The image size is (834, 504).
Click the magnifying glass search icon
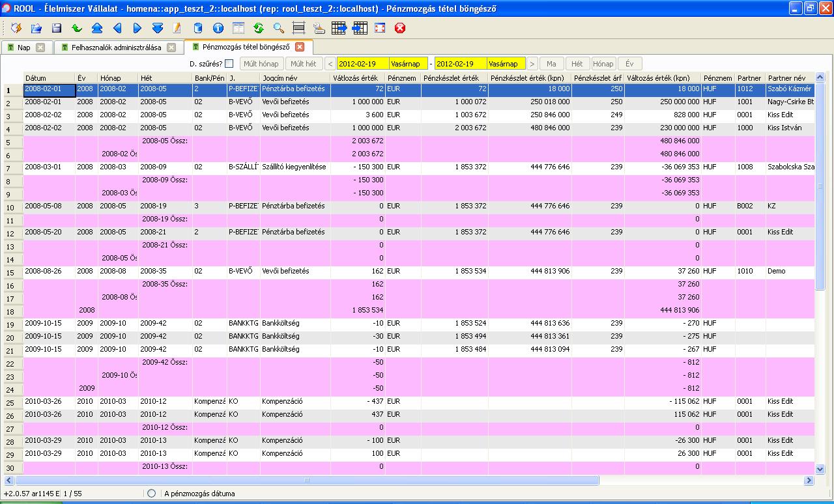coord(278,28)
